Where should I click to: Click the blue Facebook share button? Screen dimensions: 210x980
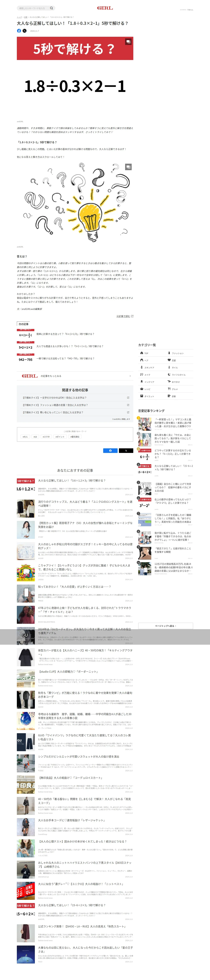[111, 450]
